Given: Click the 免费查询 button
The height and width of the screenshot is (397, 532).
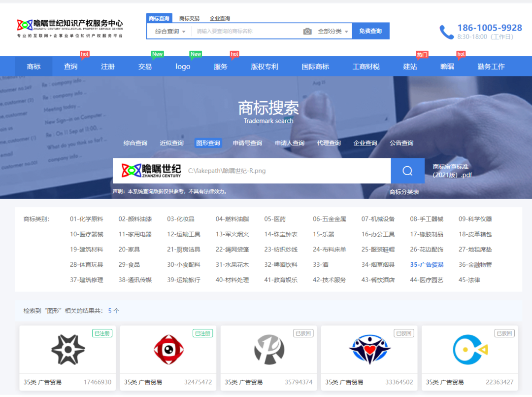Looking at the screenshot, I should coord(370,31).
